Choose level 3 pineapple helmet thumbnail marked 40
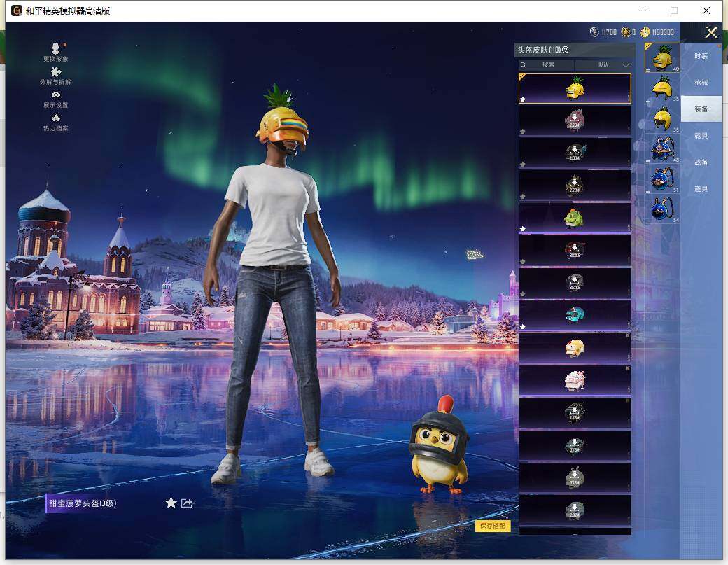Screen dimensions: 728x565 (662, 57)
